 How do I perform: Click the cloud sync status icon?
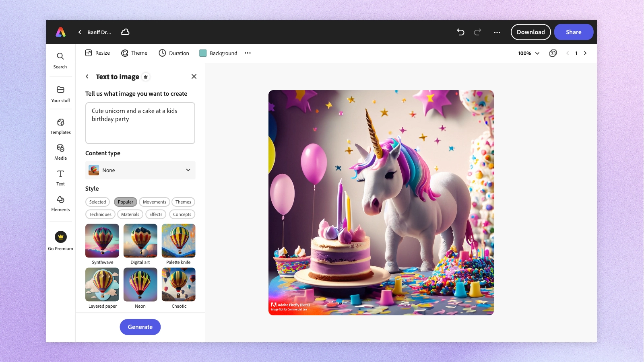tap(125, 32)
